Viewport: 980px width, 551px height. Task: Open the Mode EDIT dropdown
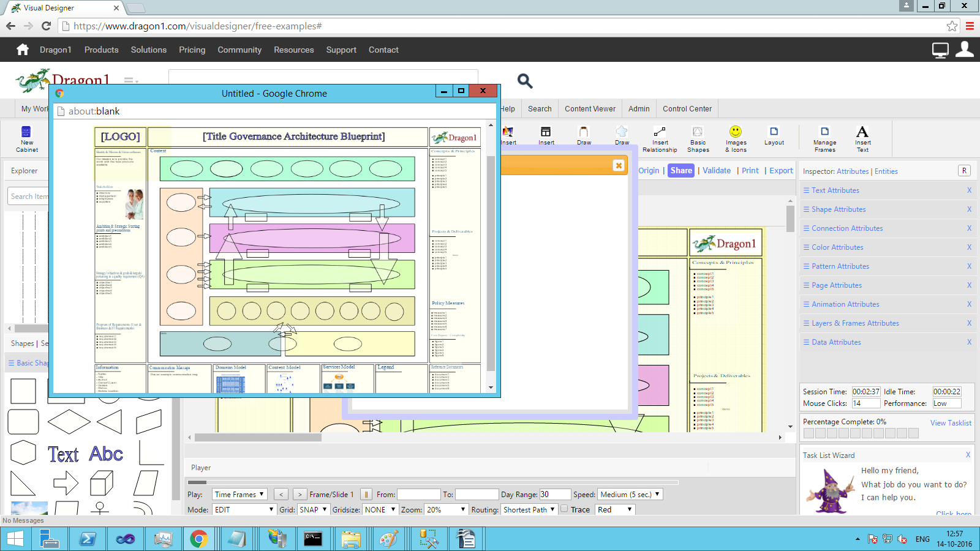pos(244,509)
